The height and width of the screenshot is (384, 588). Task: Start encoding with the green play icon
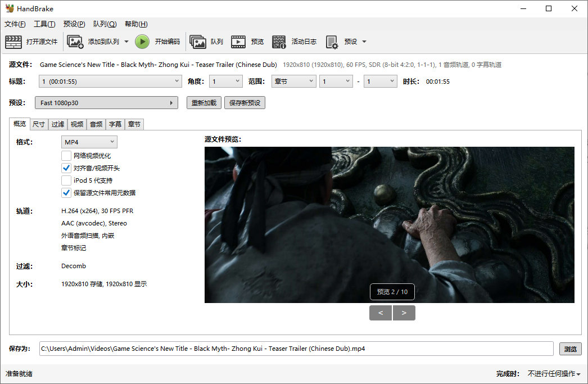[142, 41]
